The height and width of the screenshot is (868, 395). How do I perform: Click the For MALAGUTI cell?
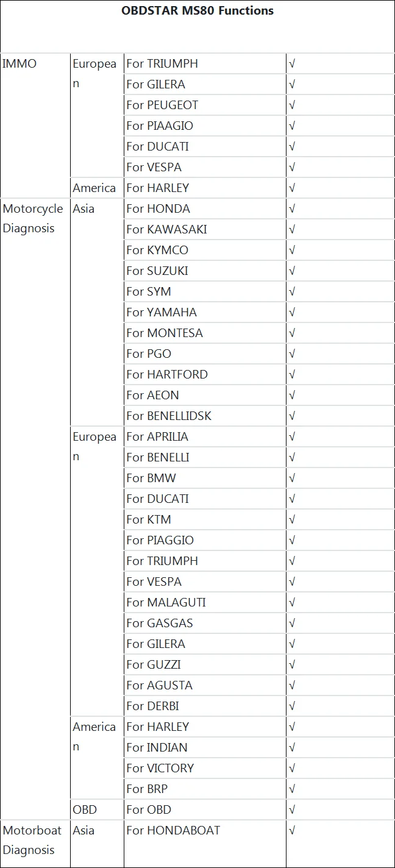click(205, 602)
